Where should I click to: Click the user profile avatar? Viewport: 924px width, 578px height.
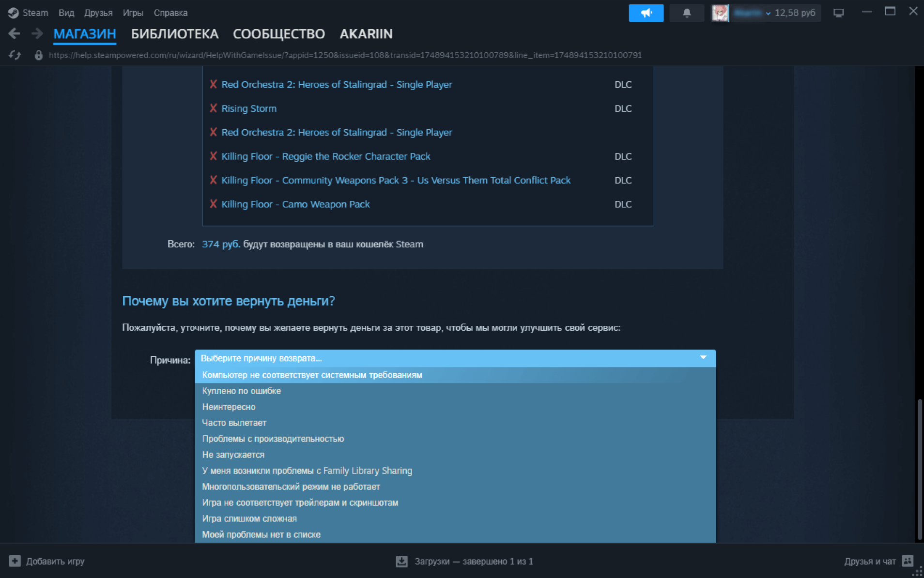[x=720, y=13]
